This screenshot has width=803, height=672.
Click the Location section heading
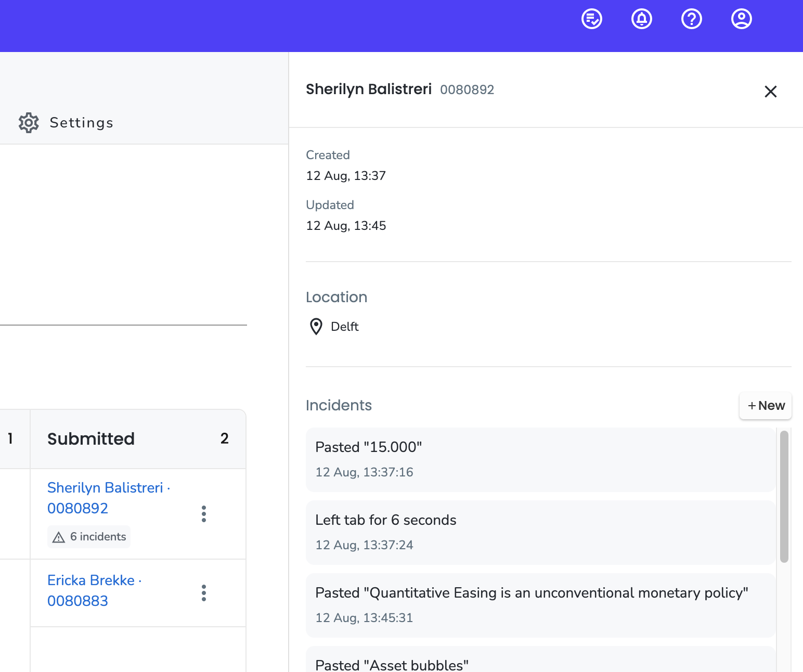tap(336, 297)
